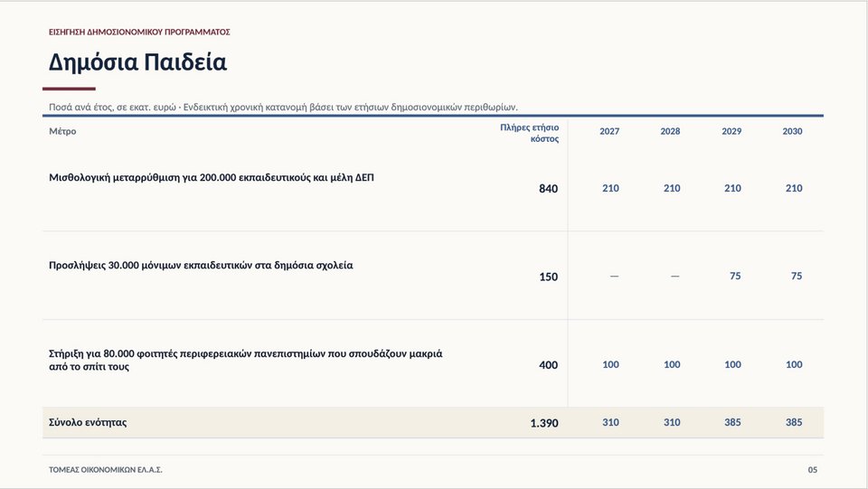This screenshot has height=489, width=868.
Task: Click the 385 total under 2030
Action: [794, 422]
